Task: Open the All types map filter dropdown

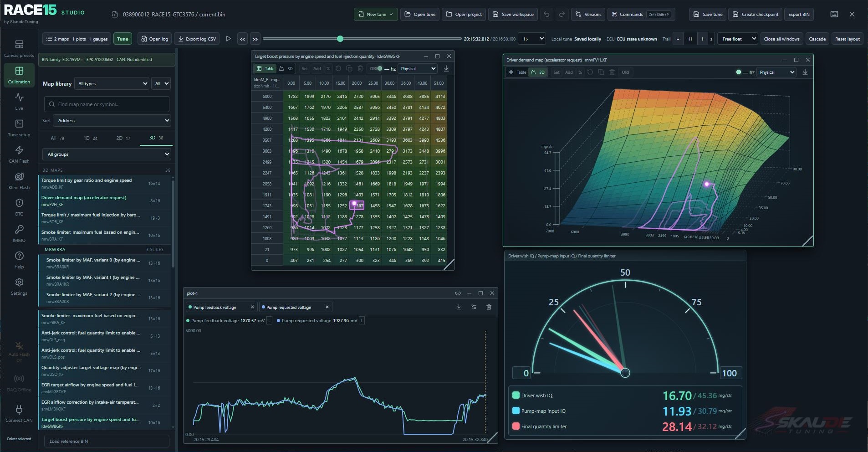Action: (112, 83)
